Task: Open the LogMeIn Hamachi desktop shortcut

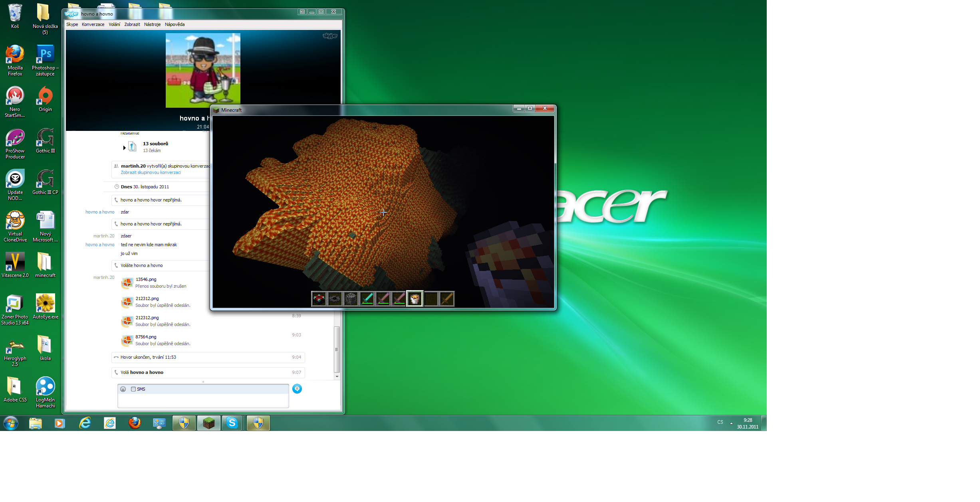Action: pyautogui.click(x=45, y=392)
